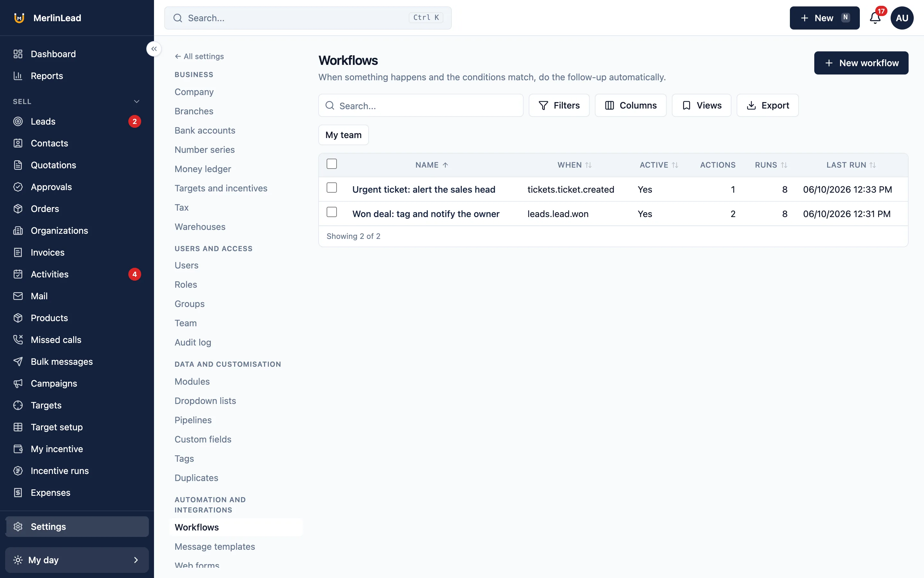Image resolution: width=924 pixels, height=578 pixels.
Task: Open Approvals in the sidebar
Action: click(77, 187)
